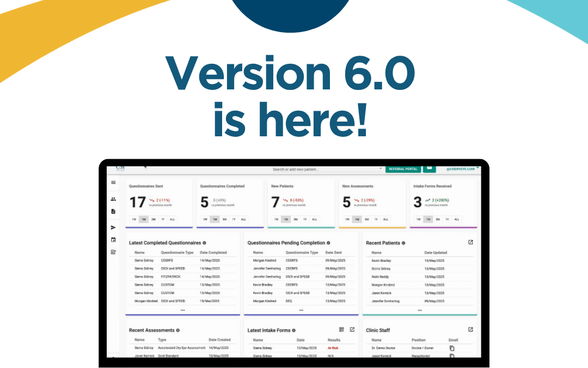Image resolution: width=588 pixels, height=368 pixels.
Task: Click the send arrow icon in the sidebar
Action: tap(113, 227)
